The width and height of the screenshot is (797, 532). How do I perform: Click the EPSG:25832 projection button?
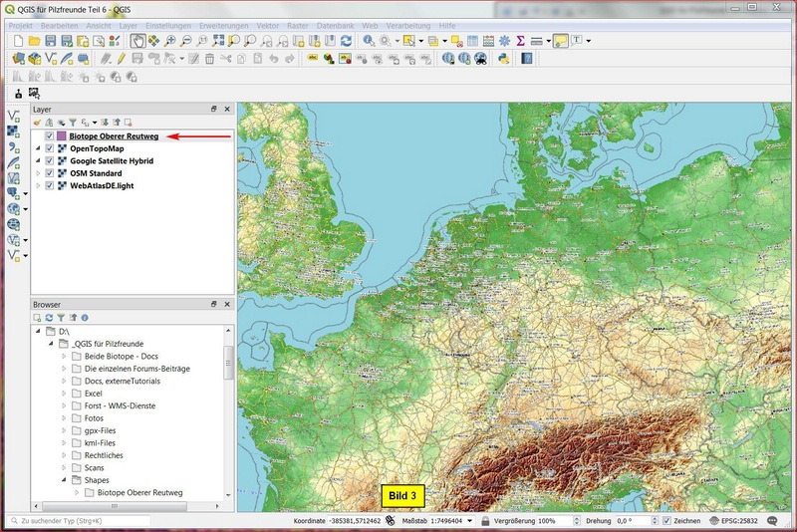coord(732,521)
